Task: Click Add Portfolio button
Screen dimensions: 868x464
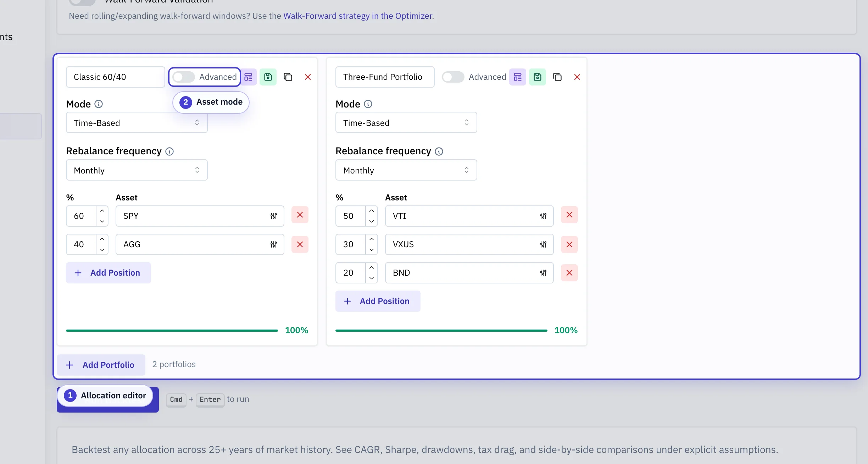Action: 101,365
